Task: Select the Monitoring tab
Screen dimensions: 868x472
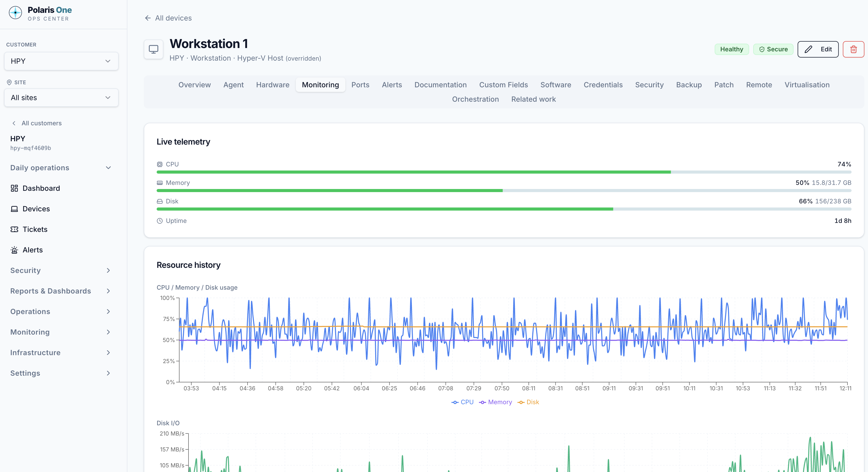Action: click(320, 85)
